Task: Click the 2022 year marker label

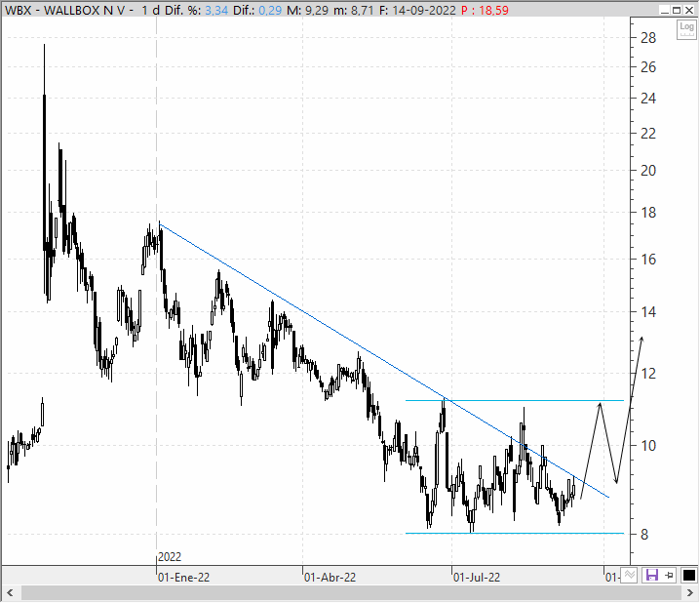Action: [x=170, y=557]
